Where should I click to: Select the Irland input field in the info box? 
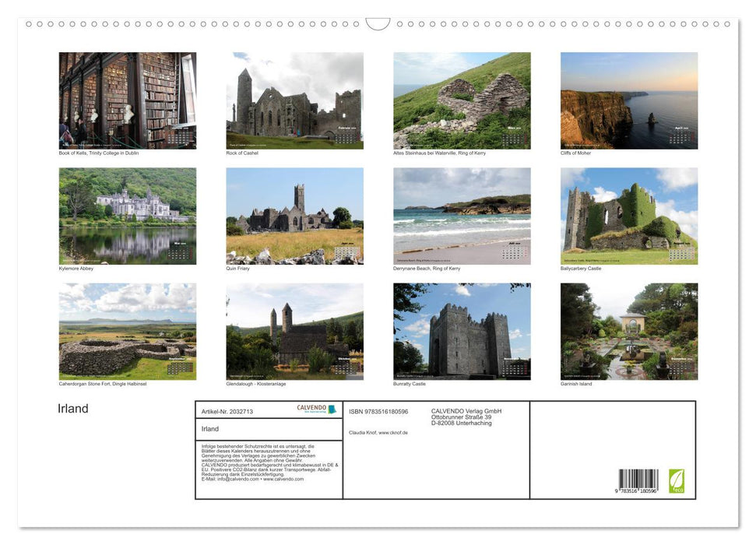tap(268, 429)
